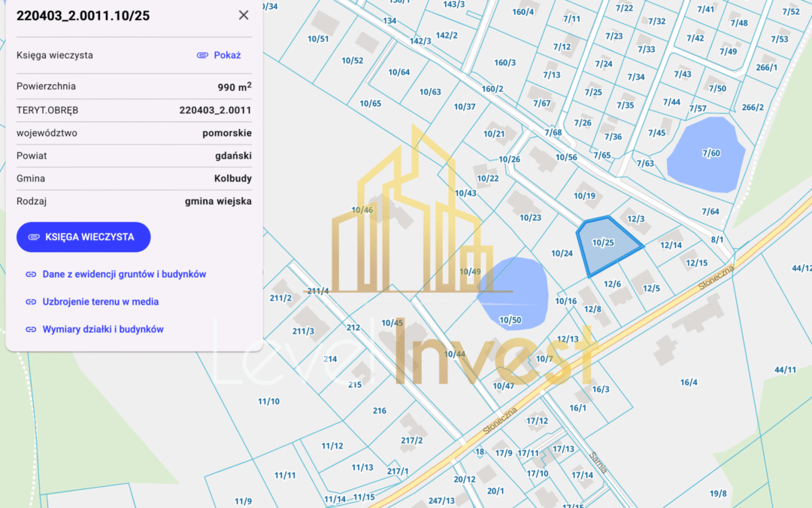This screenshot has height=508, width=812.
Task: Select parcel 11/10 on the map
Action: (x=268, y=401)
